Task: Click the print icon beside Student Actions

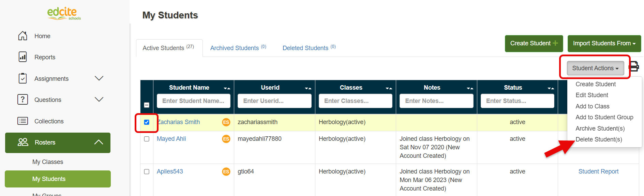Action: (x=634, y=66)
